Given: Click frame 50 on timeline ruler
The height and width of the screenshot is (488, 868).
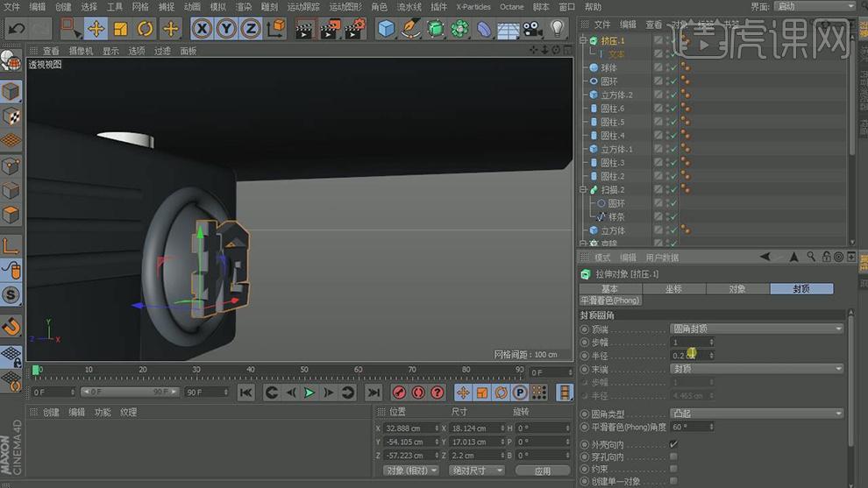Looking at the screenshot, I should (x=304, y=370).
